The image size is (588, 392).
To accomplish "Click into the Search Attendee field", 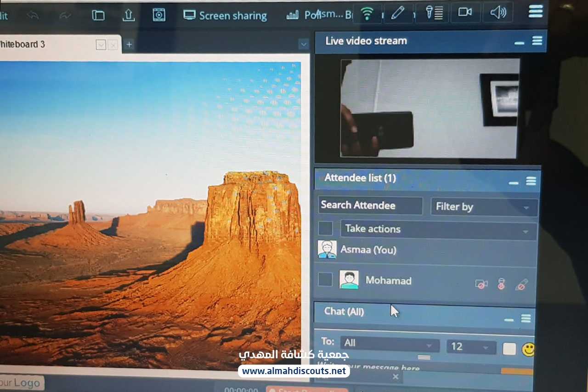I will pos(370,205).
